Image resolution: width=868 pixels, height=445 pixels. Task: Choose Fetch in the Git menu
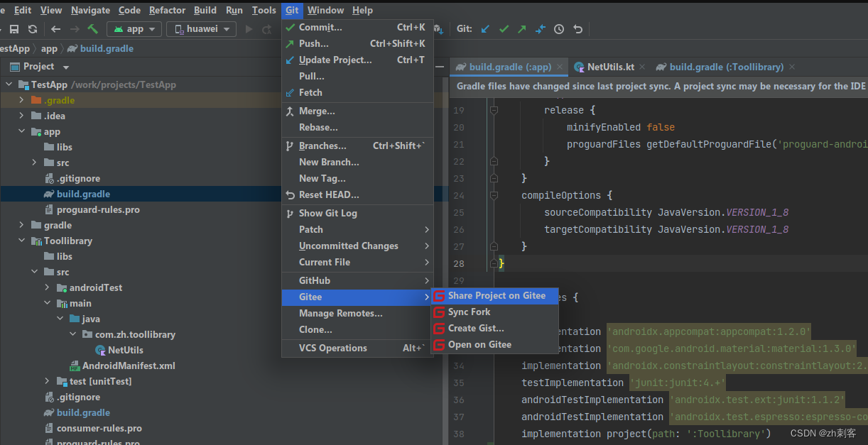pos(357,92)
